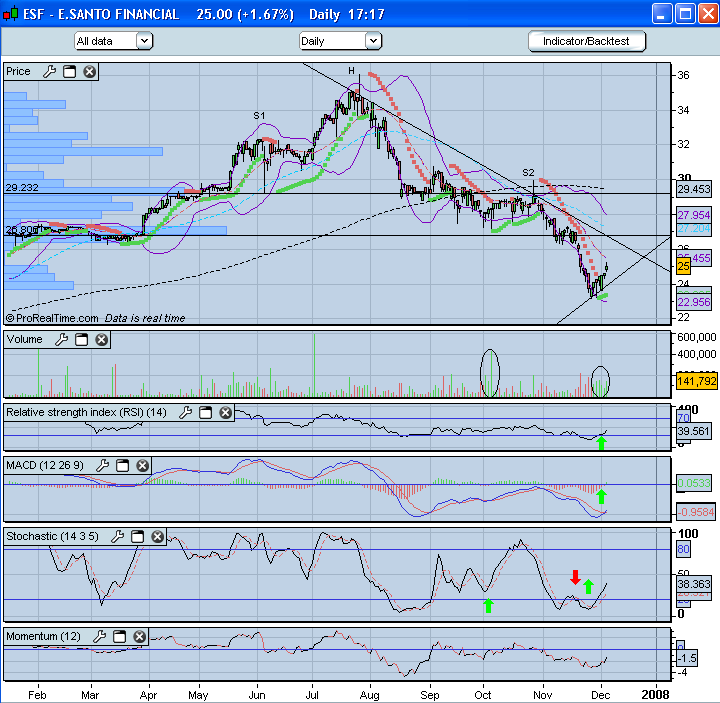Click the 141,792 volume value tag
Image resolution: width=720 pixels, height=703 pixels.
(697, 381)
